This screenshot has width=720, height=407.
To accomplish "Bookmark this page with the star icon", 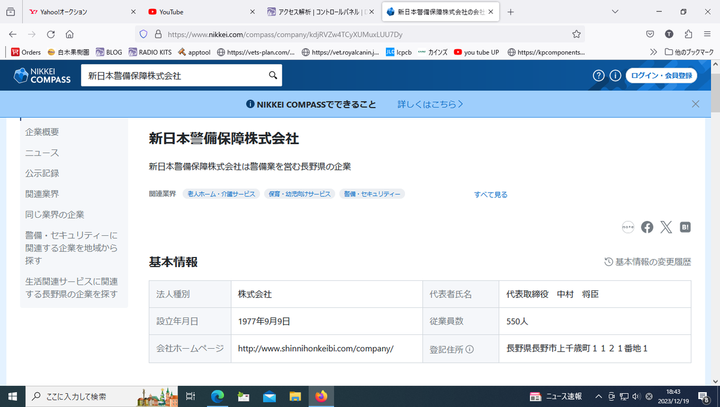I will (577, 33).
